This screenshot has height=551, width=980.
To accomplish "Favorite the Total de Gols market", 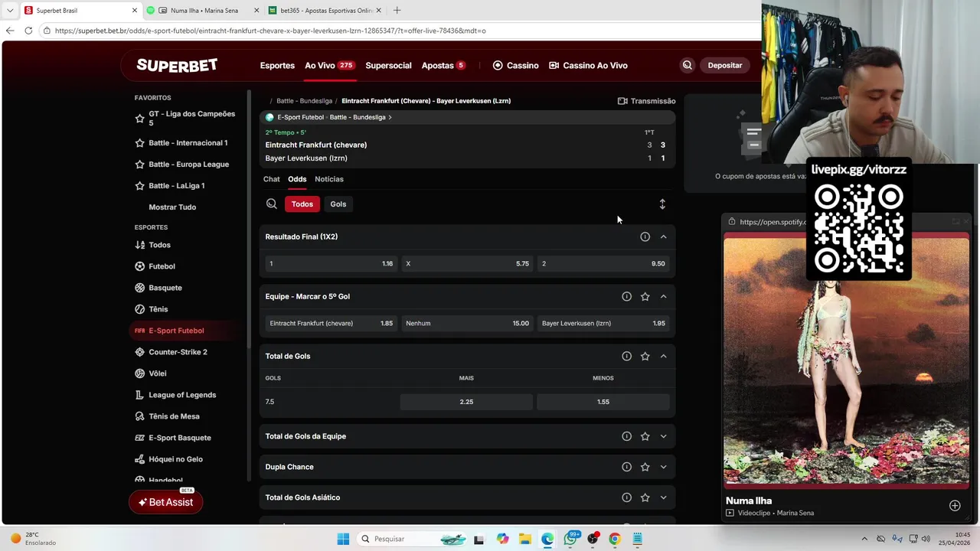I will pyautogui.click(x=645, y=357).
